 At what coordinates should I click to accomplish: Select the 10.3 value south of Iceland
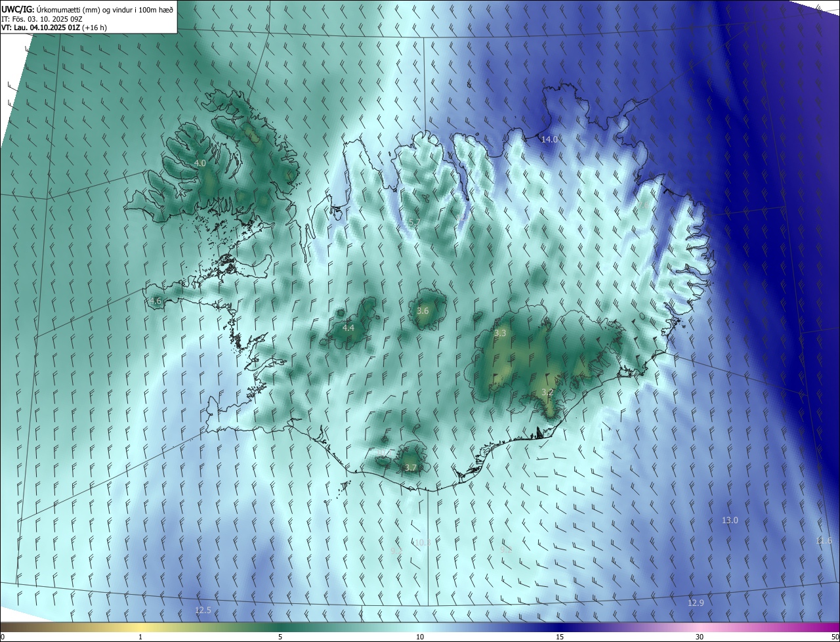tap(423, 542)
